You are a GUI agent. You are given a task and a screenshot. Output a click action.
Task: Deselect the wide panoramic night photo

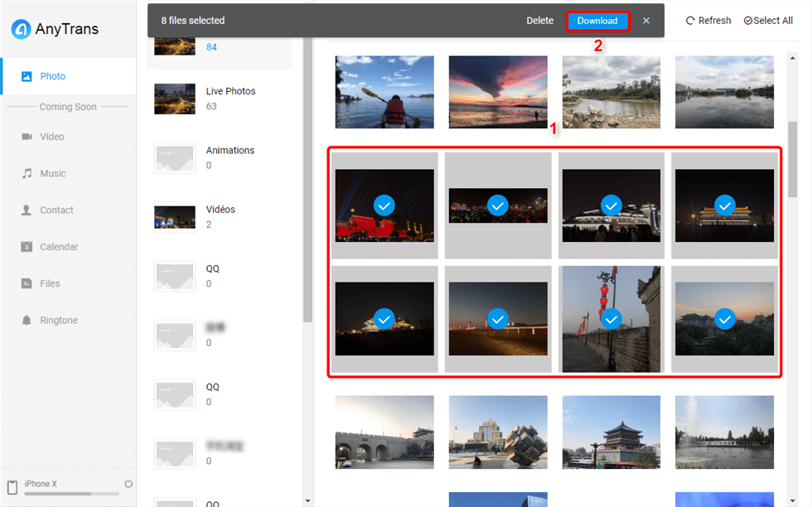click(498, 205)
